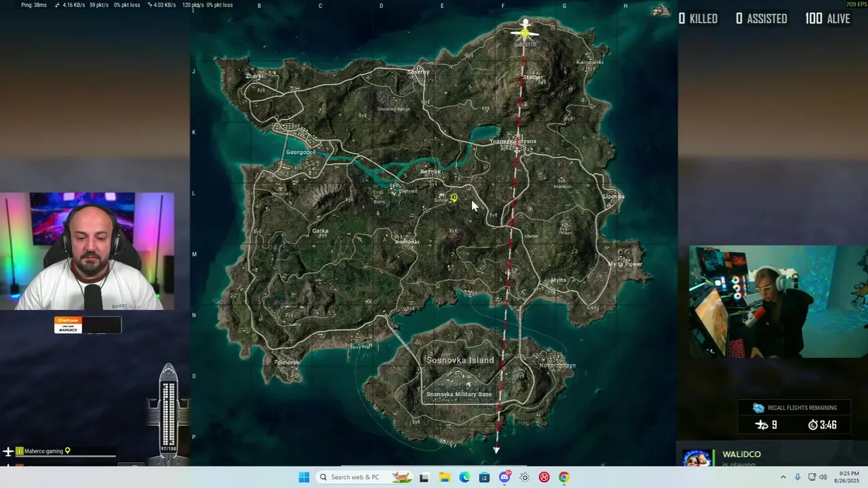Open Google Chrome from the taskbar

coord(564,477)
